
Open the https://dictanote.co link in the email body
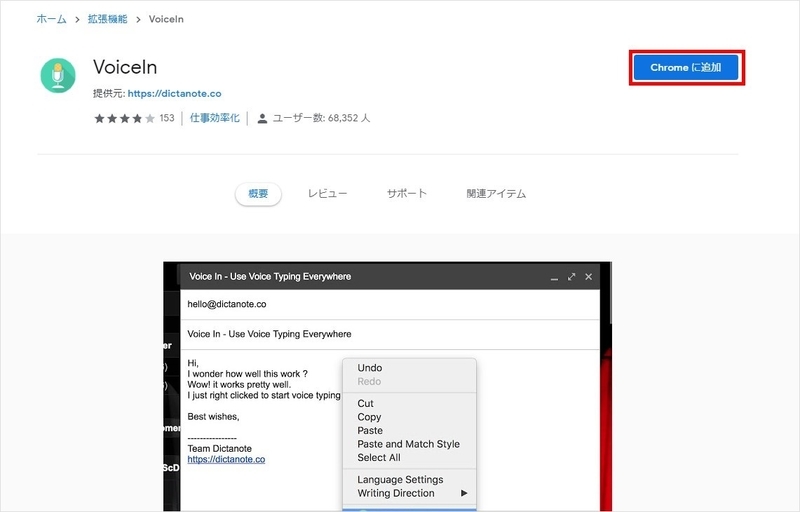(x=226, y=459)
